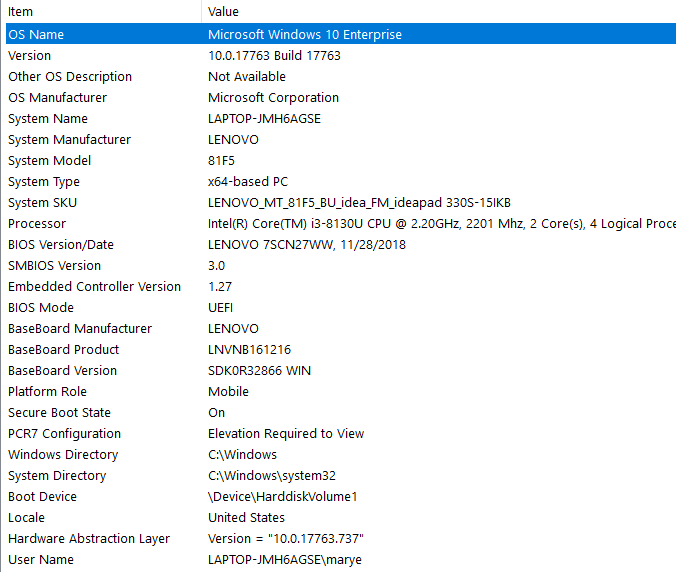Select the Embedded Controller Version row

click(x=341, y=286)
